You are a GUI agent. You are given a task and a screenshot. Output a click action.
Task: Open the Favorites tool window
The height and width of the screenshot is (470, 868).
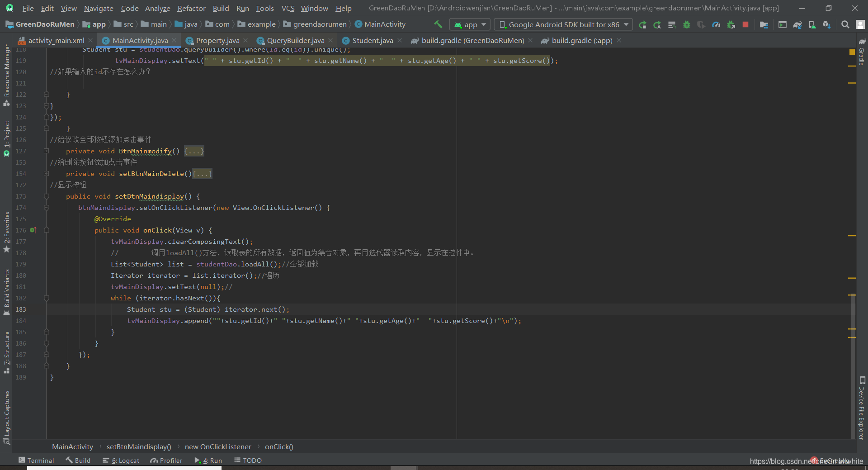6,232
